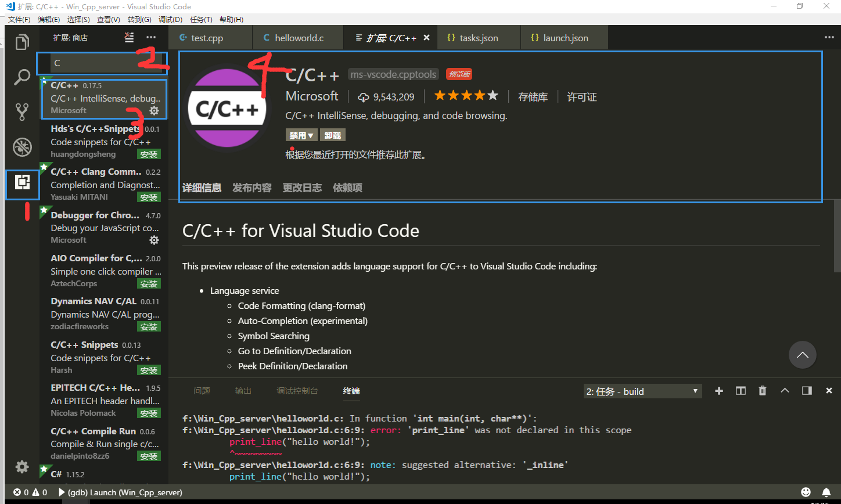Install C/C++ Compile Run extension
Screen dimensions: 841x504
pyautogui.click(x=149, y=456)
